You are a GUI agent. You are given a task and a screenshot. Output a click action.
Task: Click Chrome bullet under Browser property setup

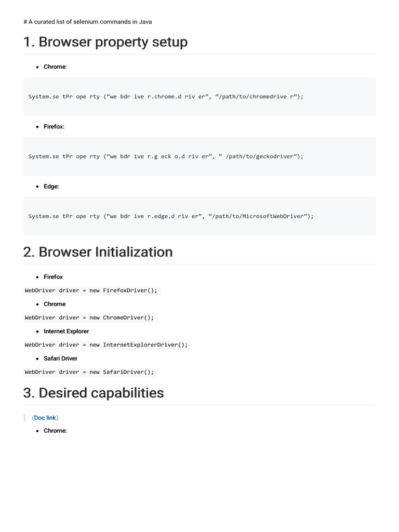(x=55, y=67)
